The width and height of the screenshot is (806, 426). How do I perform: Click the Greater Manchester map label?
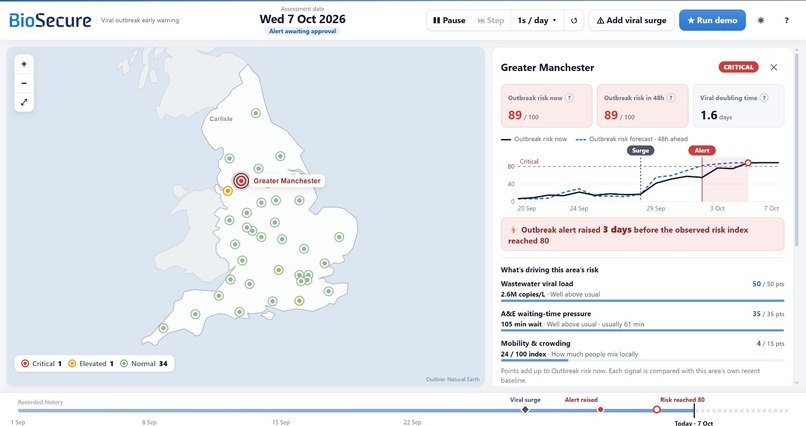click(x=287, y=181)
